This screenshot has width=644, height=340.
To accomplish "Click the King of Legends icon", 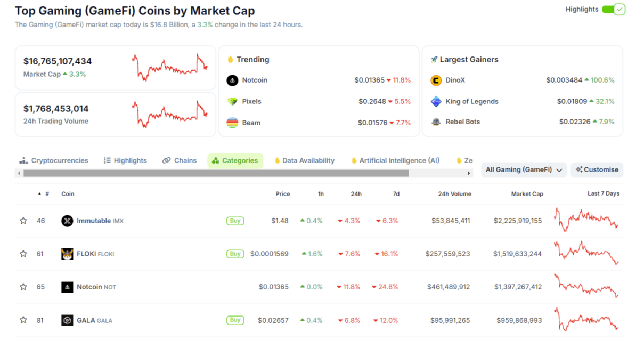I will pyautogui.click(x=436, y=101).
